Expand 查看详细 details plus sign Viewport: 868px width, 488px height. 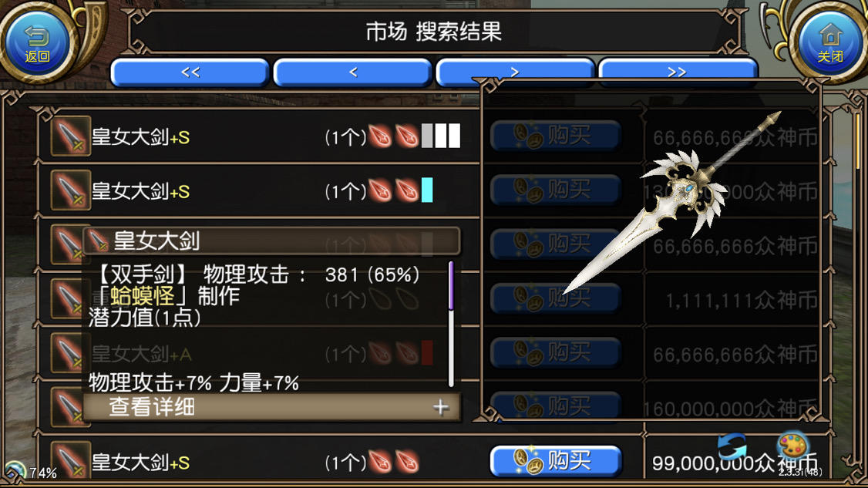point(441,407)
